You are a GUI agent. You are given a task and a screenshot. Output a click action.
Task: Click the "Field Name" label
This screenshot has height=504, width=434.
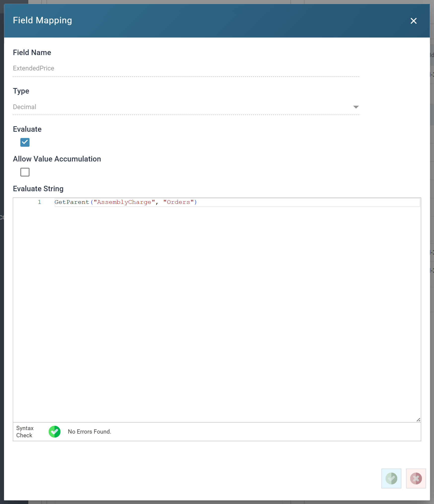pos(32,53)
